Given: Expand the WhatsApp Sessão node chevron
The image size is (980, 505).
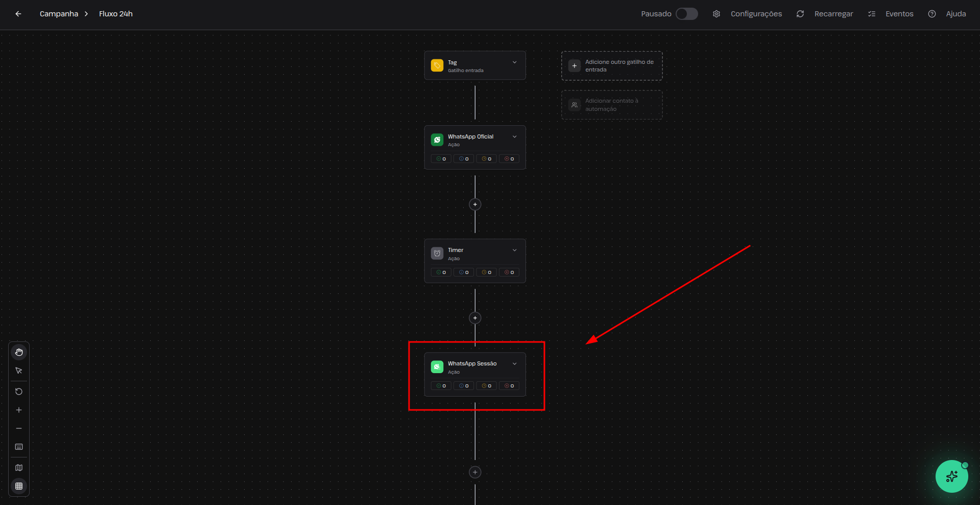Looking at the screenshot, I should [x=514, y=364].
